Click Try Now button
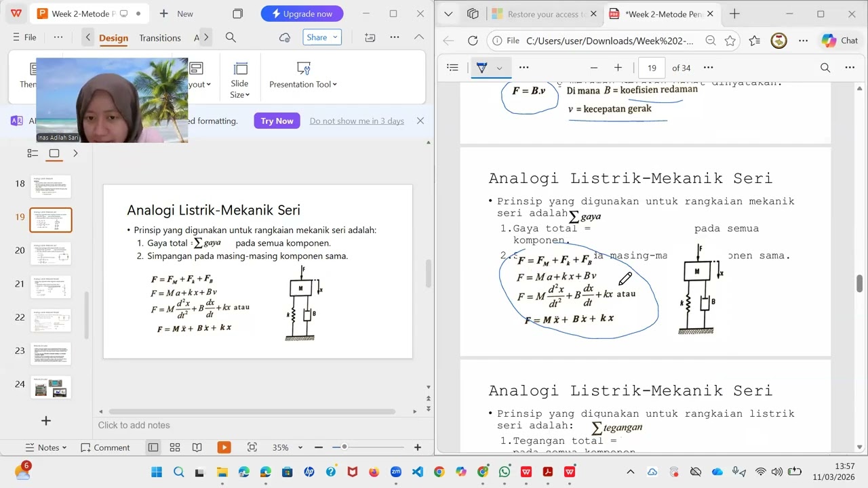Image resolution: width=868 pixels, height=488 pixels. tap(277, 121)
